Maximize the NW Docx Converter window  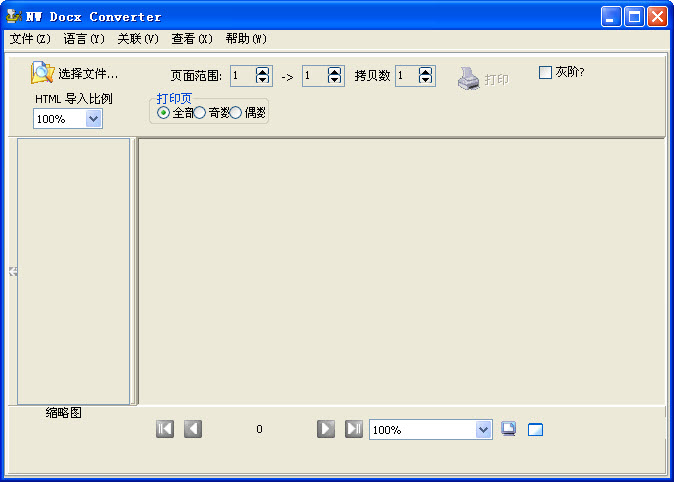tap(634, 17)
